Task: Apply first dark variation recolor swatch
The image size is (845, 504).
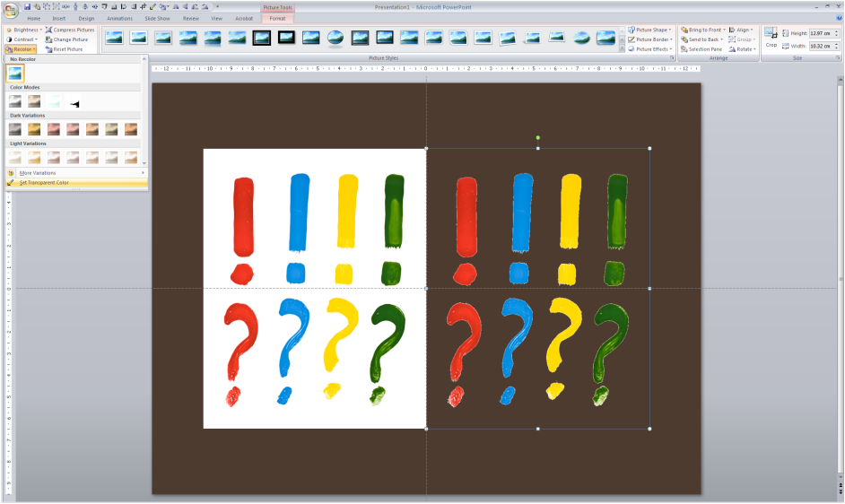Action: [15, 129]
